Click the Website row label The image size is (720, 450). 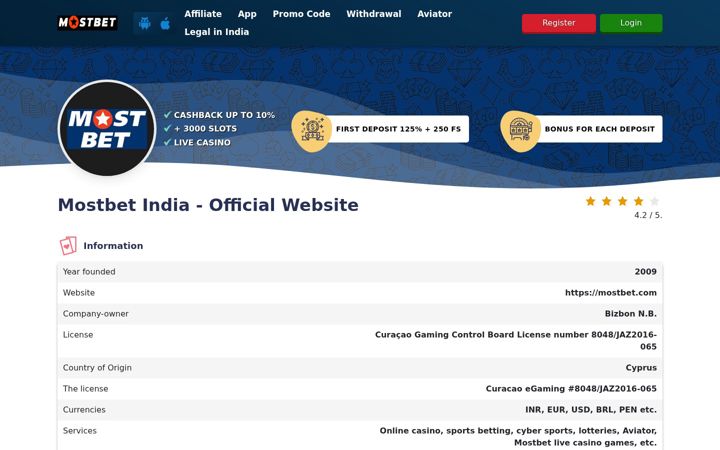[79, 292]
